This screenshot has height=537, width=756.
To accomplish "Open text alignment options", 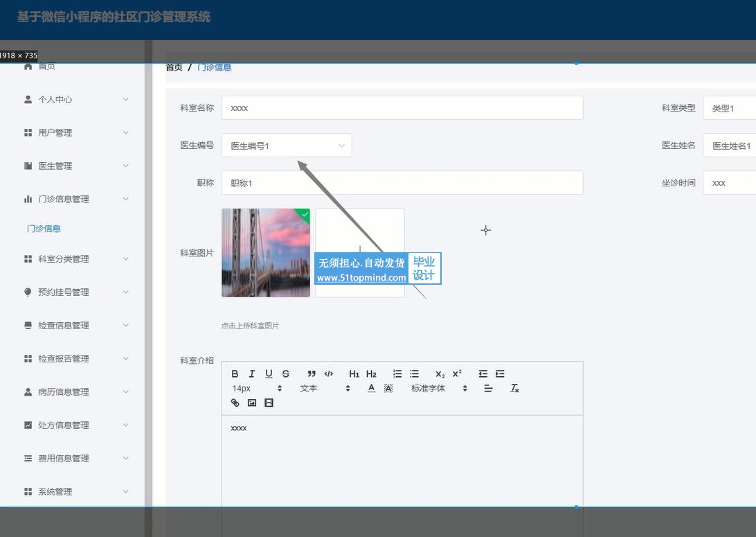I will click(488, 389).
